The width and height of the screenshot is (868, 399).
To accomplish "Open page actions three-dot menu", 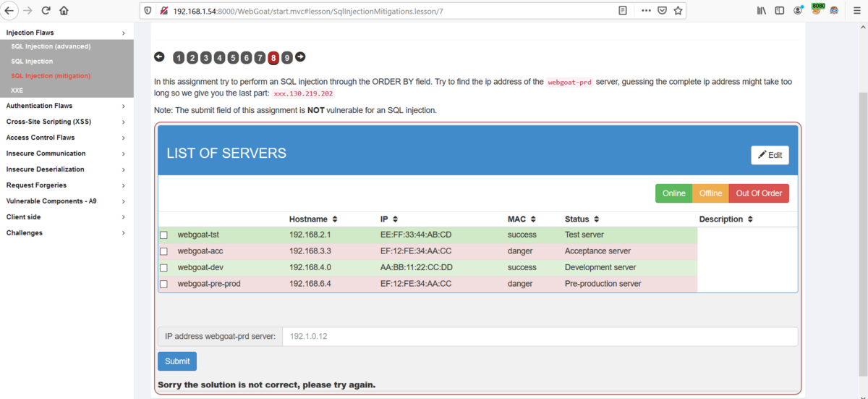I will (646, 11).
